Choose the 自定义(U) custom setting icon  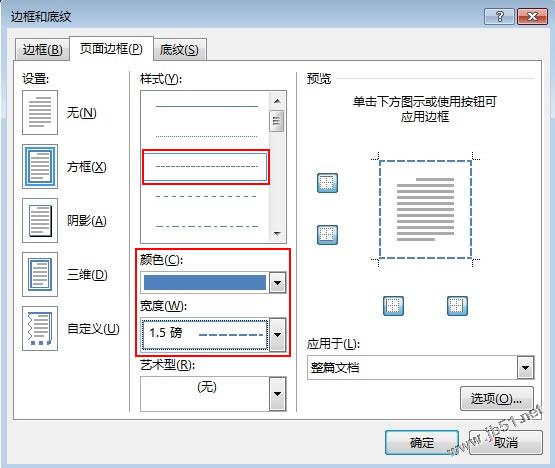tap(40, 329)
